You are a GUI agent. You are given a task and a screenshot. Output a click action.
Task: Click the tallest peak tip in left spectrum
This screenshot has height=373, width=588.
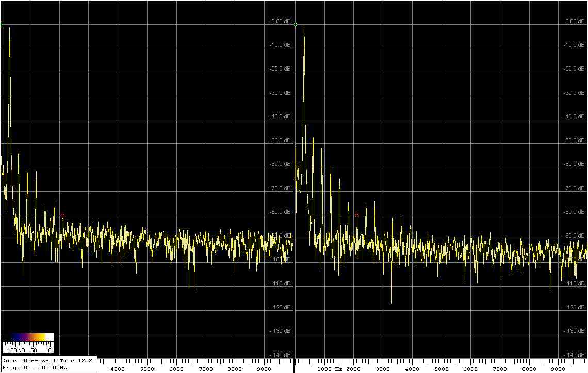pyautogui.click(x=9, y=28)
